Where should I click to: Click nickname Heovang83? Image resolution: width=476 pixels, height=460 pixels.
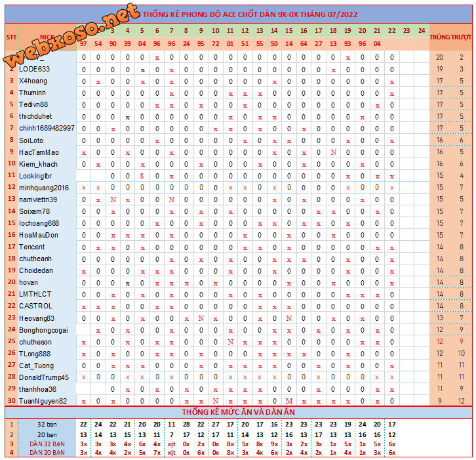click(x=37, y=318)
